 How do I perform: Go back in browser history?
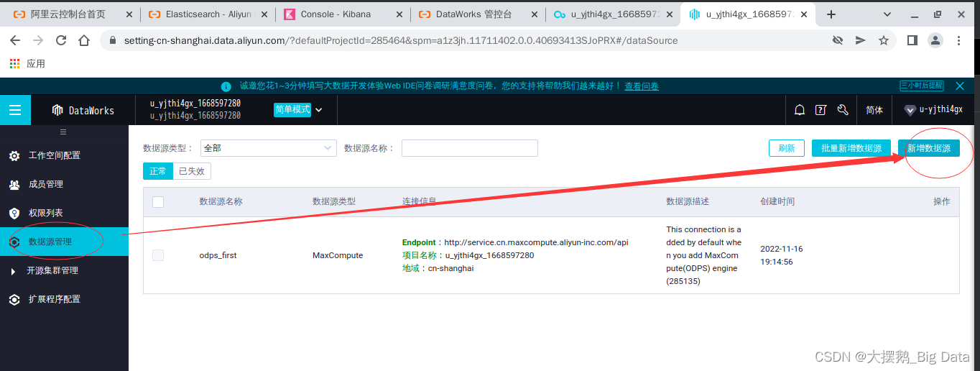coord(16,40)
